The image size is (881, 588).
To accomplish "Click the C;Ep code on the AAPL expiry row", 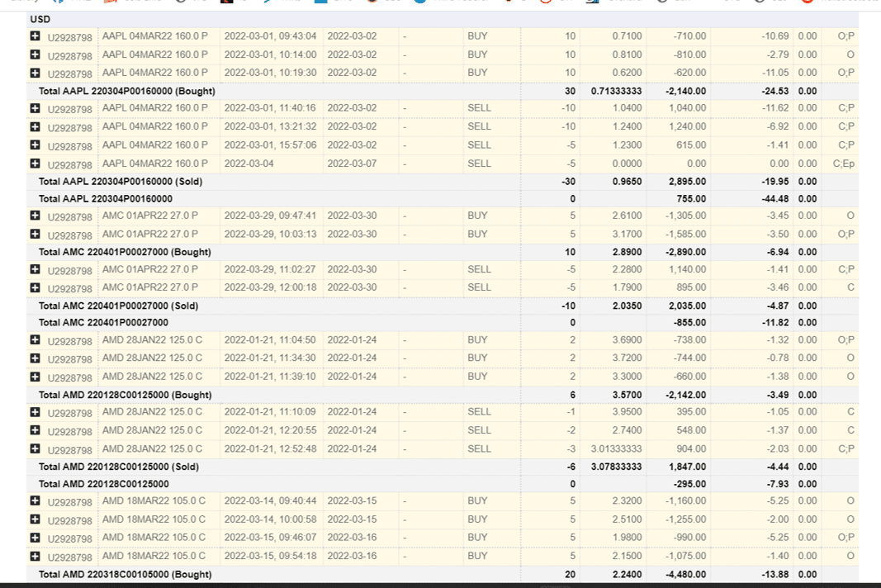I will pyautogui.click(x=843, y=164).
